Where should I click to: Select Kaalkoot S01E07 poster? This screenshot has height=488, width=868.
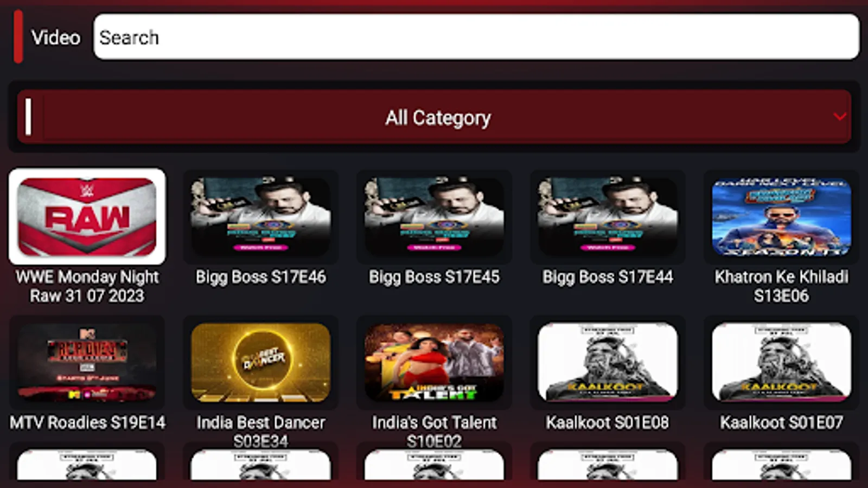pos(781,362)
